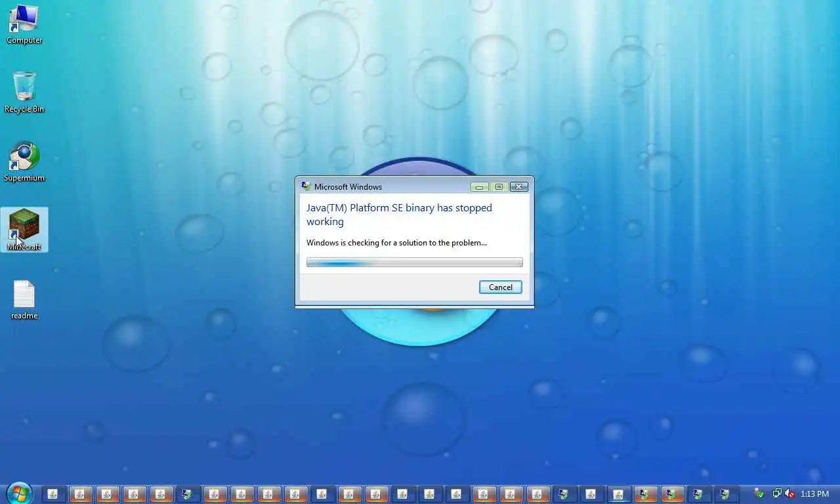840x504 pixels.
Task: Click the 1:13 PM taskbar clock
Action: (814, 493)
